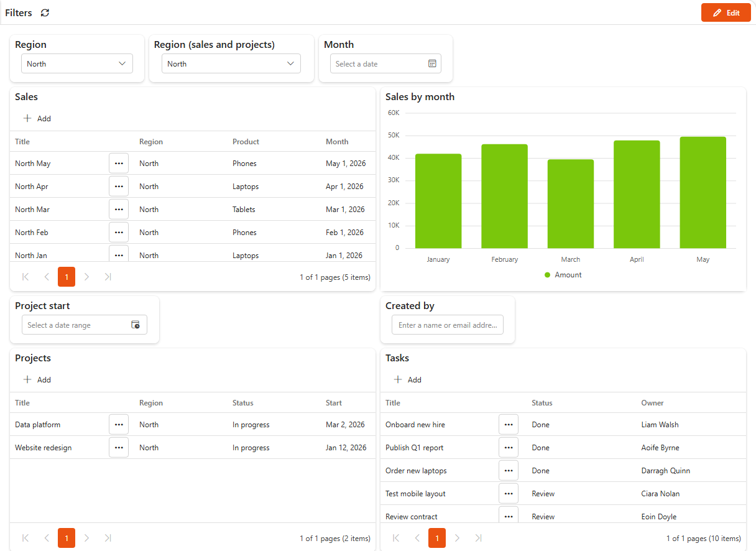Select page 1 in Sales pagination
Screen dimensions: 756x551
(x=67, y=277)
